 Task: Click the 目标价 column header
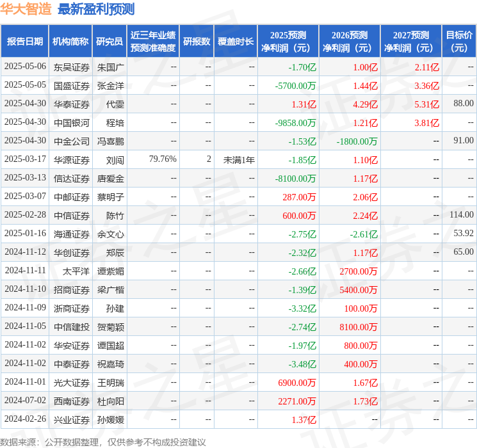[459, 42]
